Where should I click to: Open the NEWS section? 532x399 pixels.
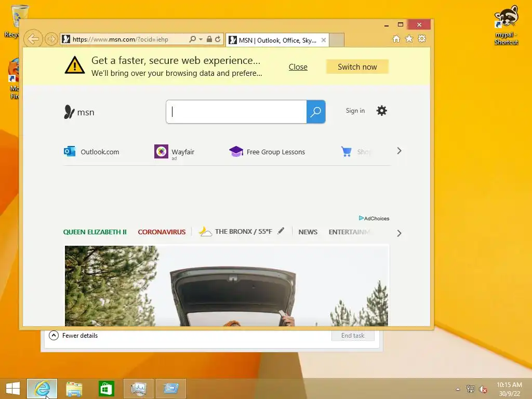tap(308, 232)
